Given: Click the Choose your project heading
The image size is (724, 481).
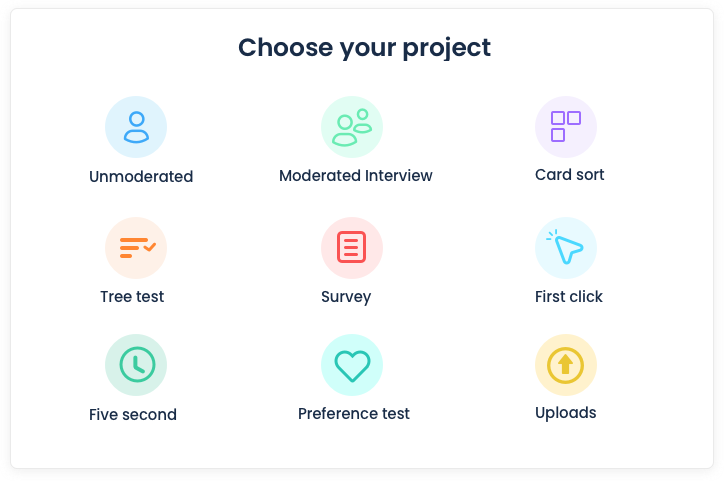Looking at the screenshot, I should click(364, 47).
